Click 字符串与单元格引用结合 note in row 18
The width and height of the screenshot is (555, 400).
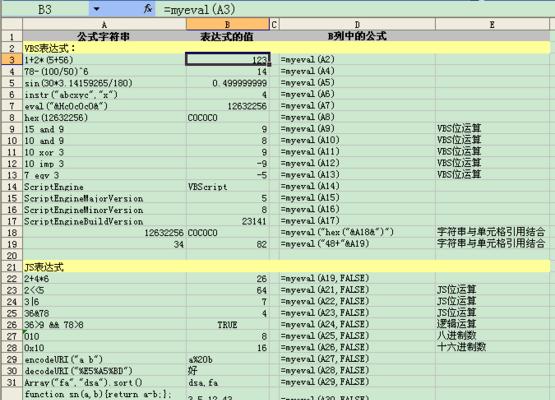[491, 232]
